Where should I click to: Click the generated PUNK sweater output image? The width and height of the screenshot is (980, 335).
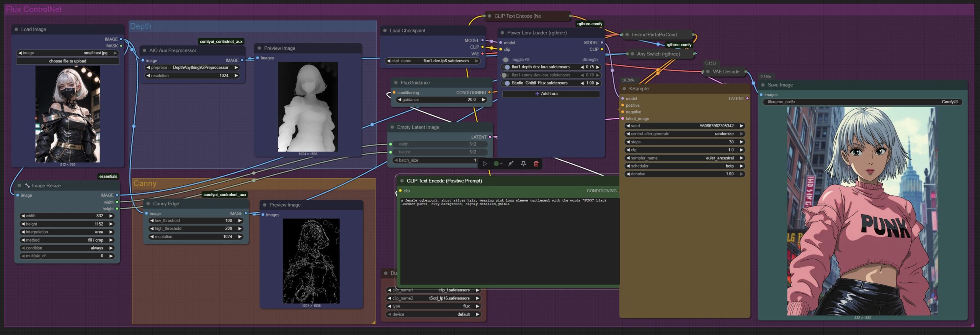pyautogui.click(x=862, y=211)
